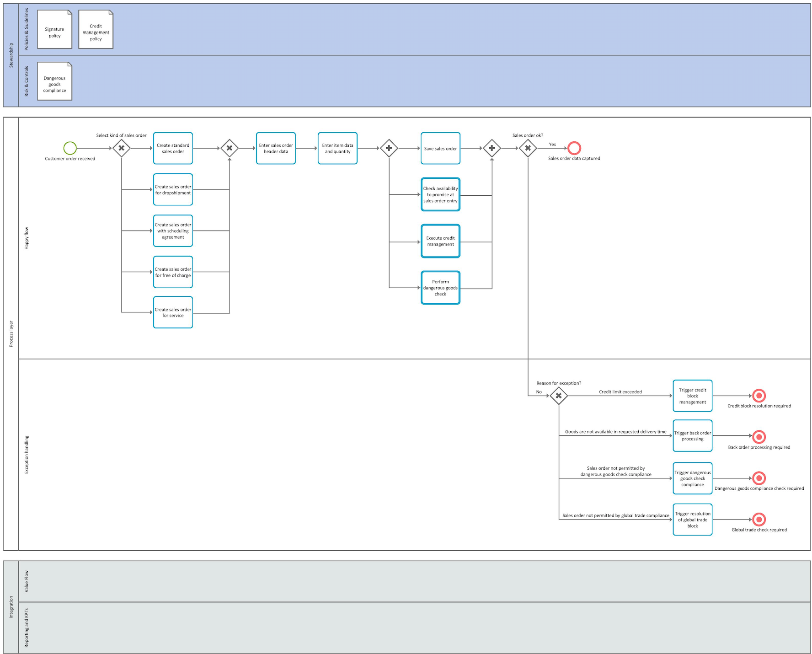Image resolution: width=812 pixels, height=654 pixels.
Task: Select Create sales order for free of charge
Action: 173,272
